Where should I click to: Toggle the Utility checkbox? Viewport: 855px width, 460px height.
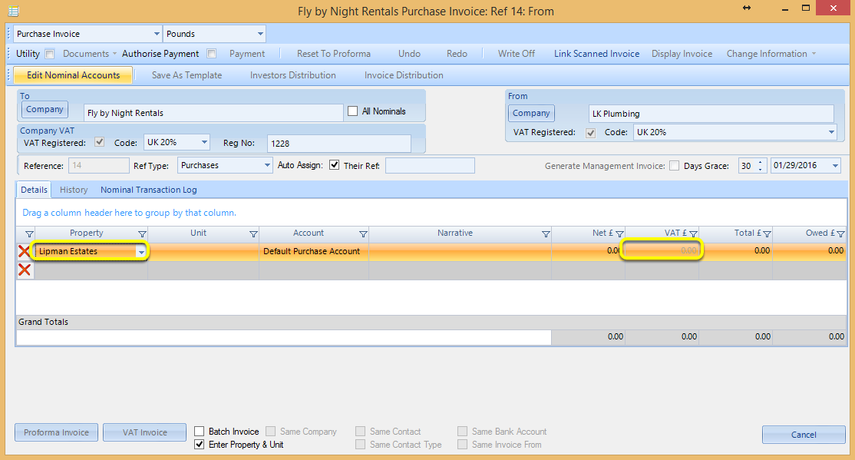tap(50, 54)
